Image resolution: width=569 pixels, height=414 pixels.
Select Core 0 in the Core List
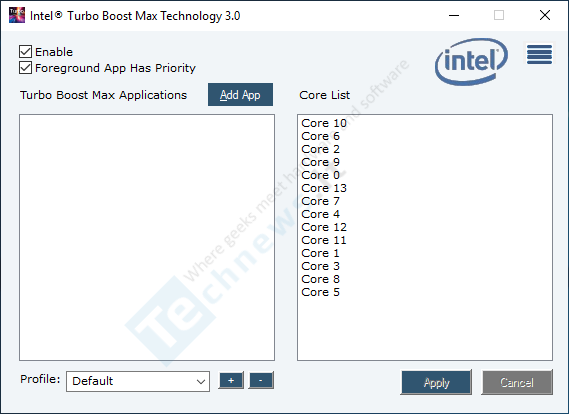pyautogui.click(x=320, y=175)
